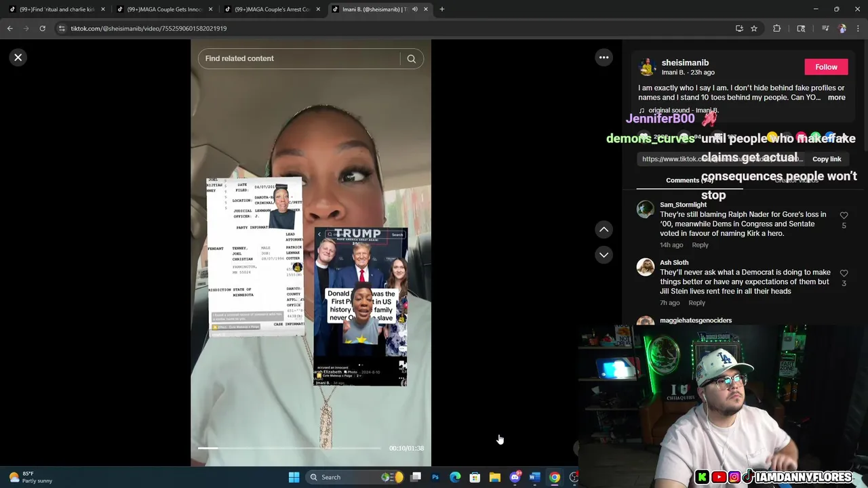Open Ash Sloth's avatar
Viewport: 868px width, 488px height.
(646, 266)
